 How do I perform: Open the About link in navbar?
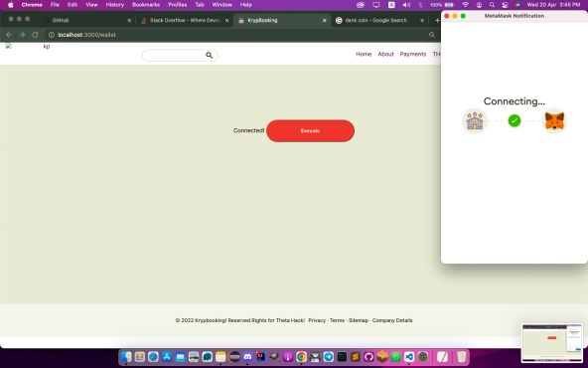pos(385,54)
